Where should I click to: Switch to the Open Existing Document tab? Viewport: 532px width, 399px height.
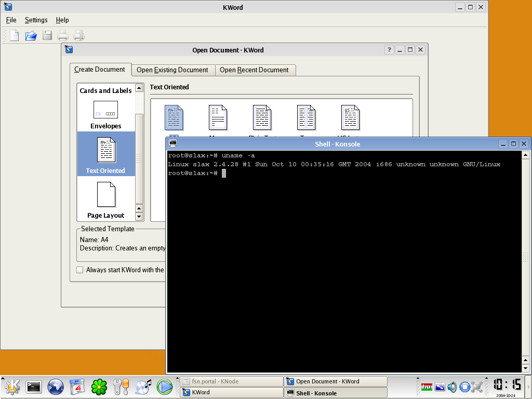(x=172, y=70)
